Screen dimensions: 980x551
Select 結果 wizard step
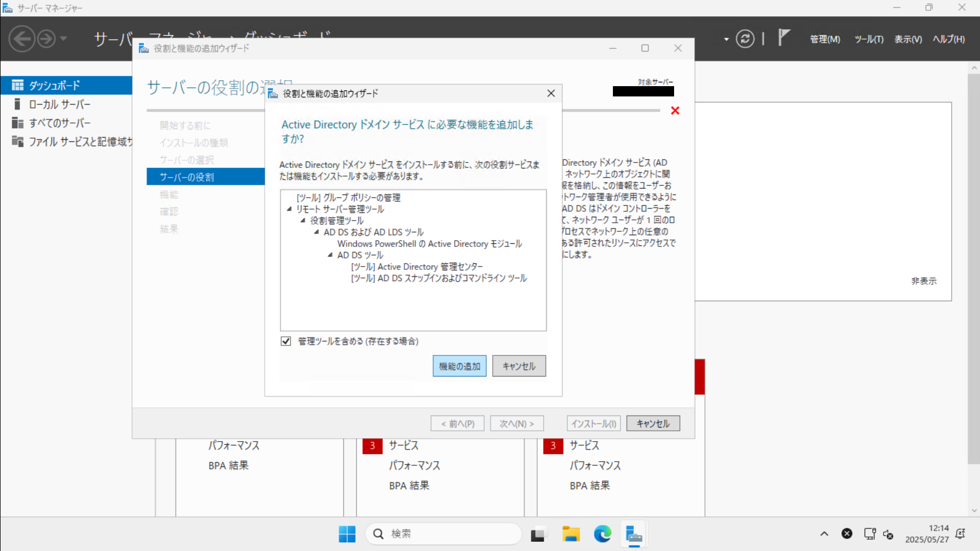[x=168, y=229]
